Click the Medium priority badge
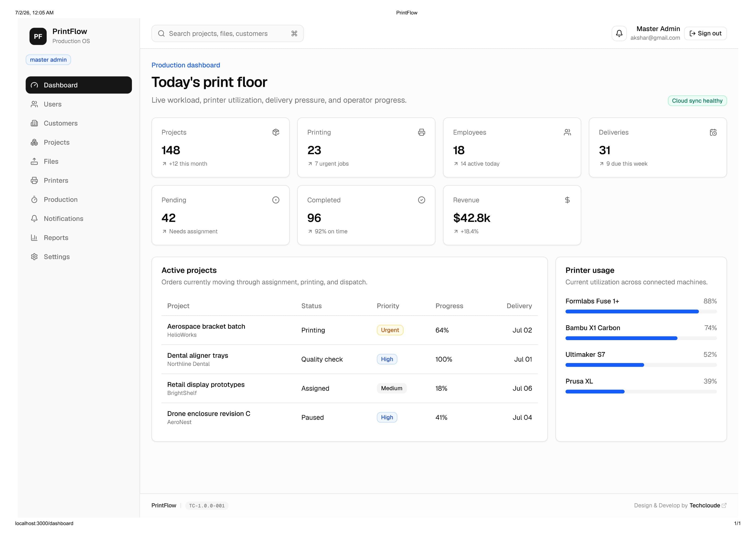Image resolution: width=756 pixels, height=535 pixels. pyautogui.click(x=392, y=388)
